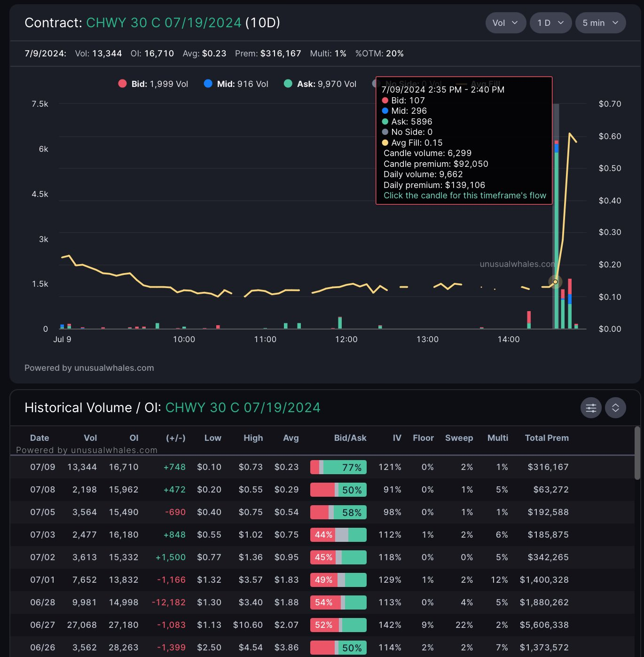Click the CHWY 30 C contract title link
The height and width of the screenshot is (657, 644).
(x=164, y=23)
